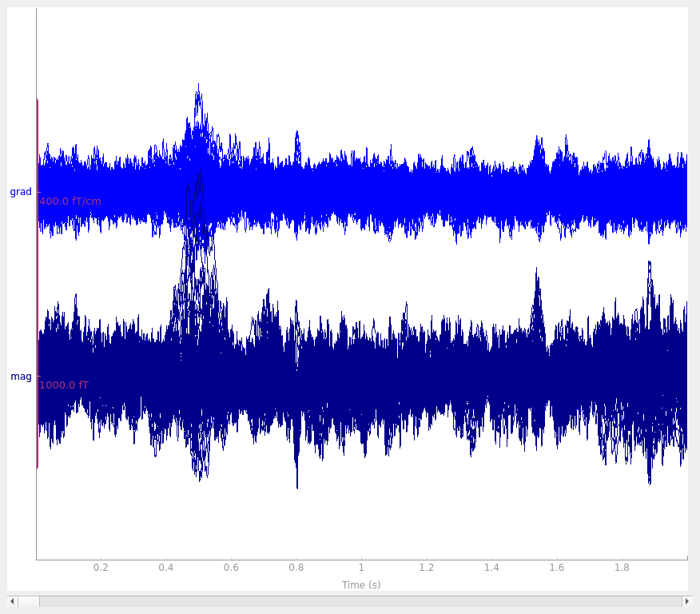The image size is (700, 614).
Task: Click the 0.2 tick label on time axis
Action: pos(101,568)
